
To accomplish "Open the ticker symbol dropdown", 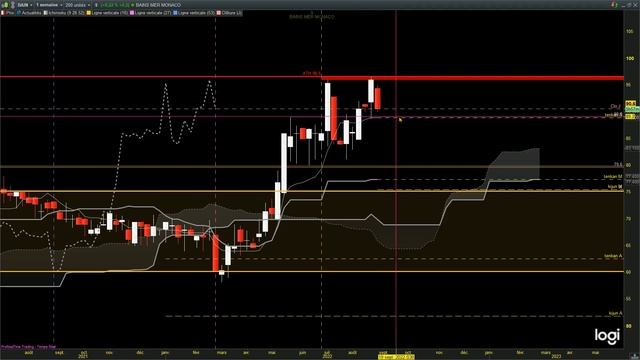I will click(x=24, y=5).
